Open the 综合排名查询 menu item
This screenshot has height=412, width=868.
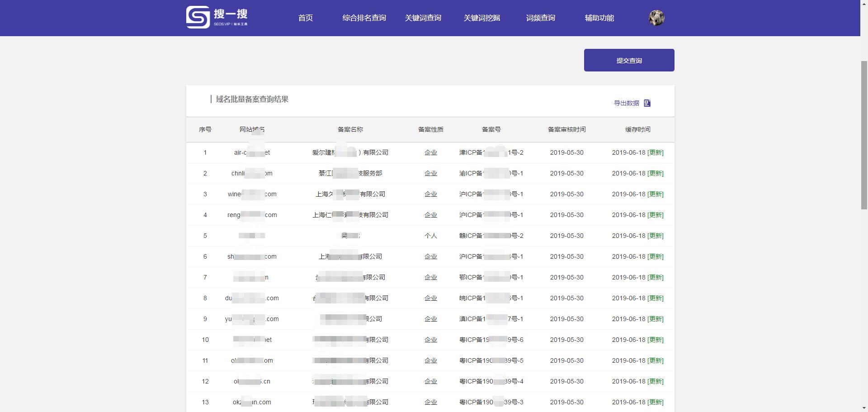point(364,18)
